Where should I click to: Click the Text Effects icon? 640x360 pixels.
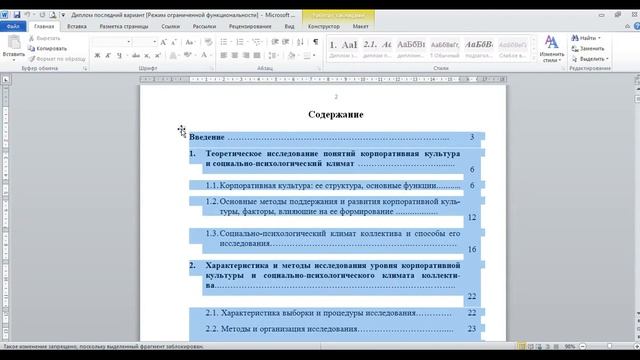coord(173,55)
